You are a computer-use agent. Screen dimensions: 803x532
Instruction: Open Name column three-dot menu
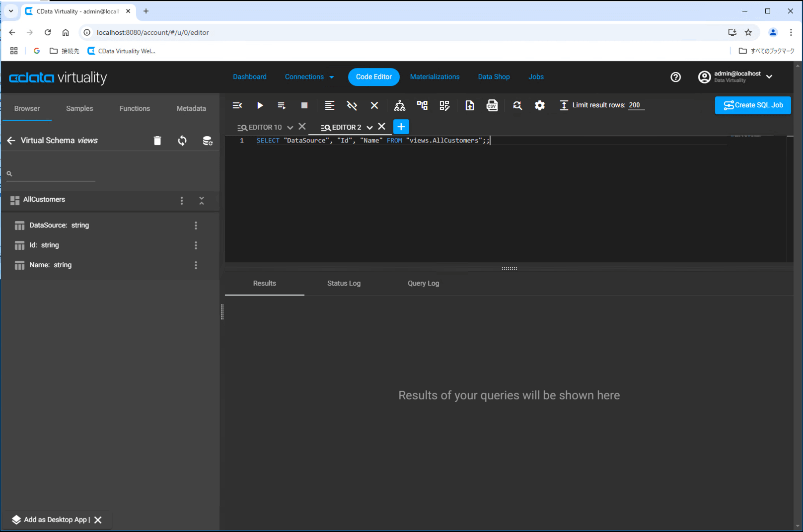click(x=196, y=265)
